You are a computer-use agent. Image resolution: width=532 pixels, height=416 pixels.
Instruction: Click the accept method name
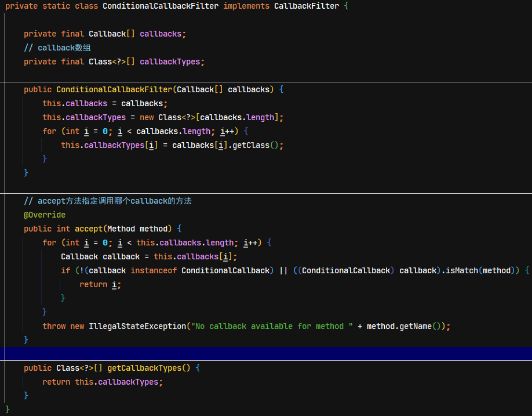click(89, 229)
